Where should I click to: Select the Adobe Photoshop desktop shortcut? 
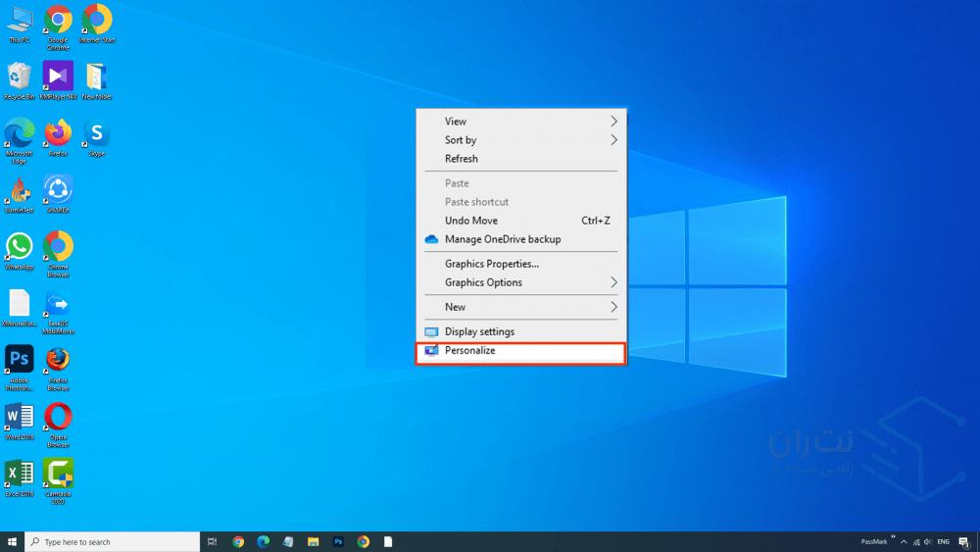click(20, 369)
